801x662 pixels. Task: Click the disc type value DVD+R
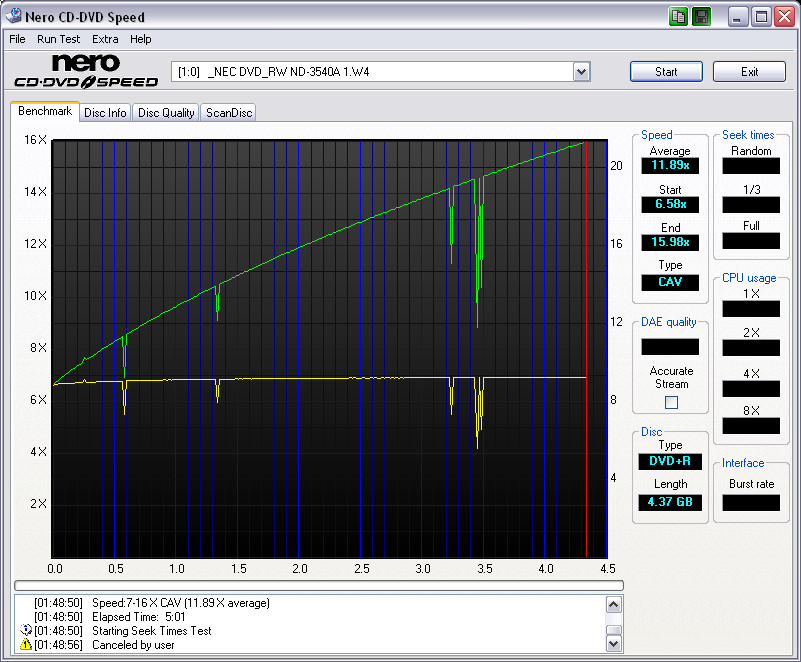[670, 461]
